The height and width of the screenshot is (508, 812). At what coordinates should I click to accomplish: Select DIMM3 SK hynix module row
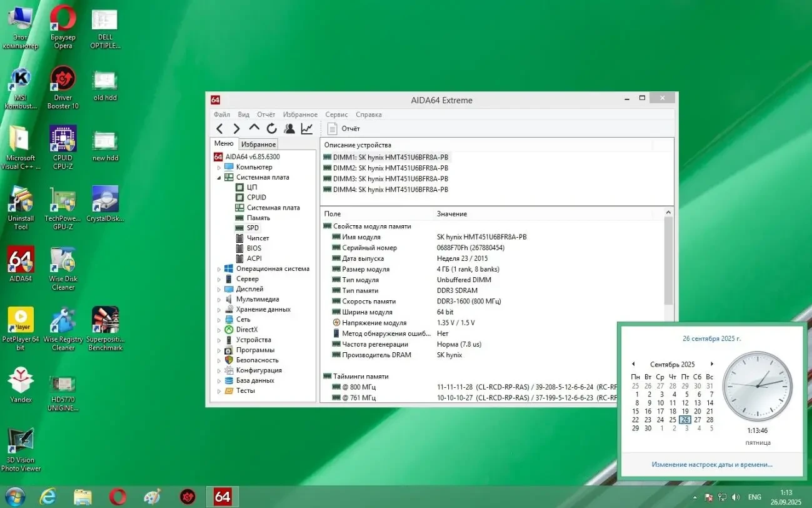[390, 179]
